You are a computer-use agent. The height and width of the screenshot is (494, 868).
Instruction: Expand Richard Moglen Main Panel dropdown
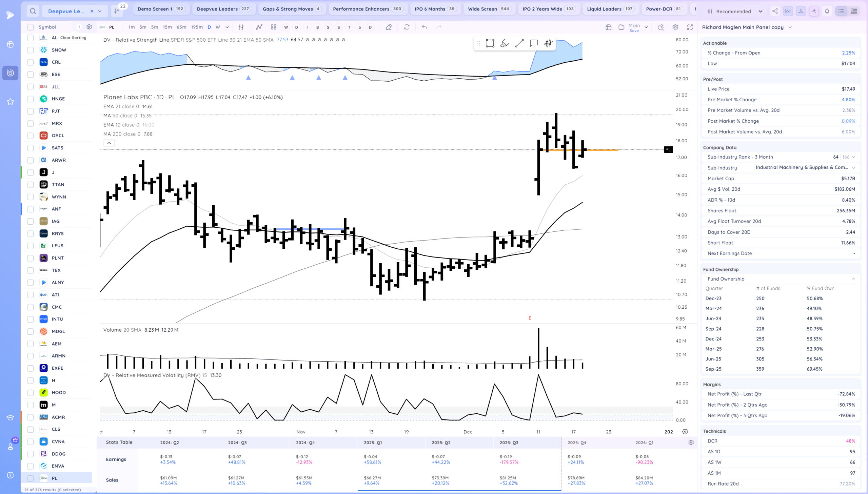coord(790,27)
